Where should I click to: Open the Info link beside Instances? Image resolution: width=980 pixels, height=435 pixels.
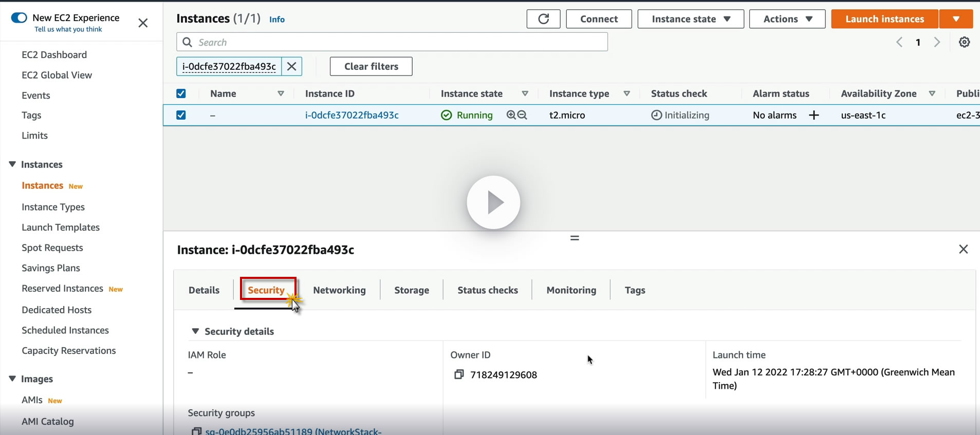click(x=277, y=20)
